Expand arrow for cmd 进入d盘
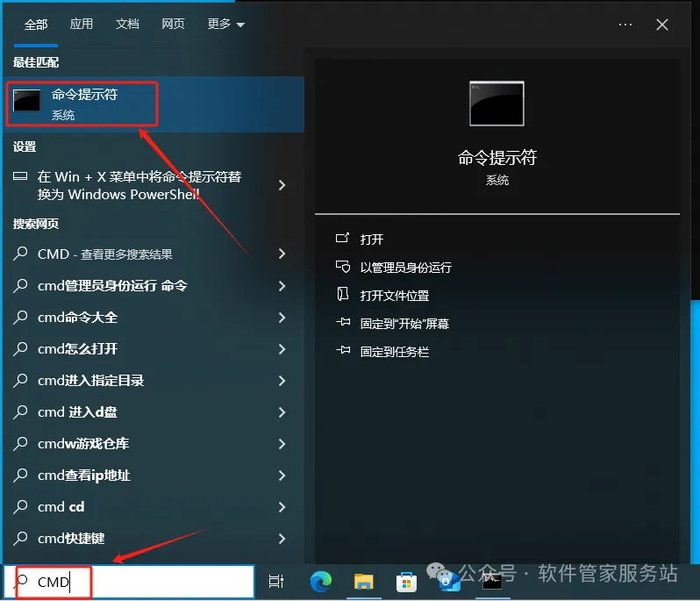700x601 pixels. coord(282,412)
